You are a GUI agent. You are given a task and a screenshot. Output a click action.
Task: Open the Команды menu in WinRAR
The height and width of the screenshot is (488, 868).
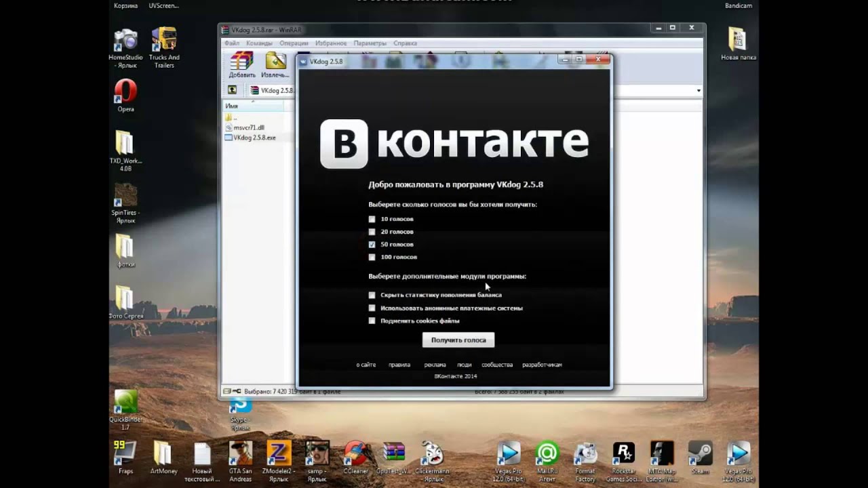[259, 43]
